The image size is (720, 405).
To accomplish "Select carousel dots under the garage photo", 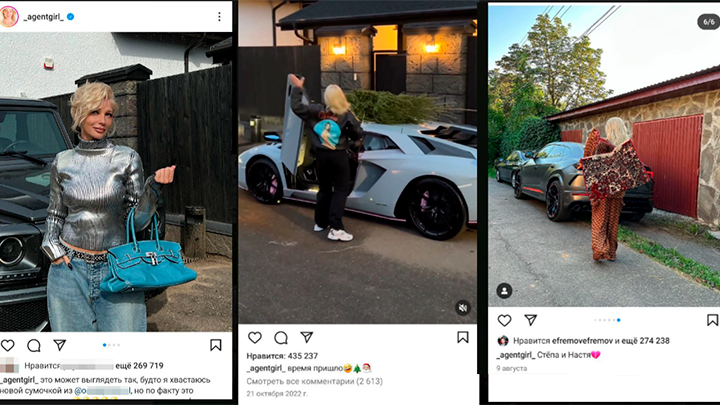I will pos(608,320).
